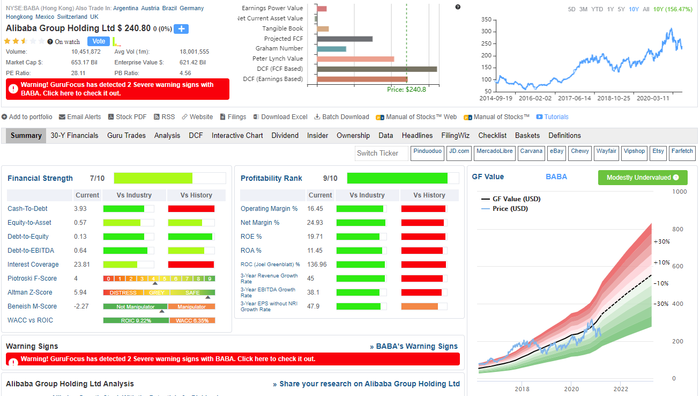Click the first rating star under the title

[x=7, y=41]
